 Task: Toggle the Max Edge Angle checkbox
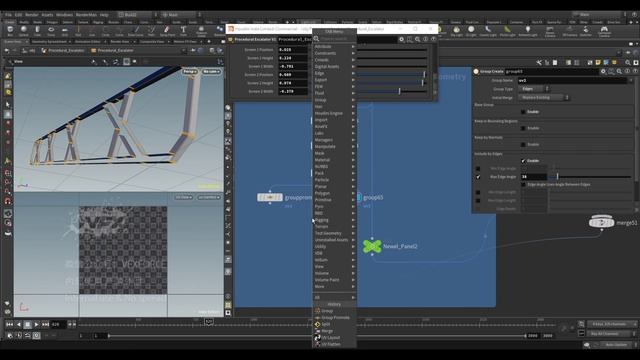click(478, 177)
